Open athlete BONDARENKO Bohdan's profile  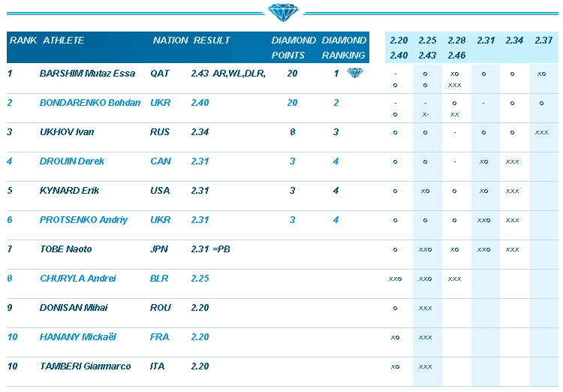(x=90, y=103)
